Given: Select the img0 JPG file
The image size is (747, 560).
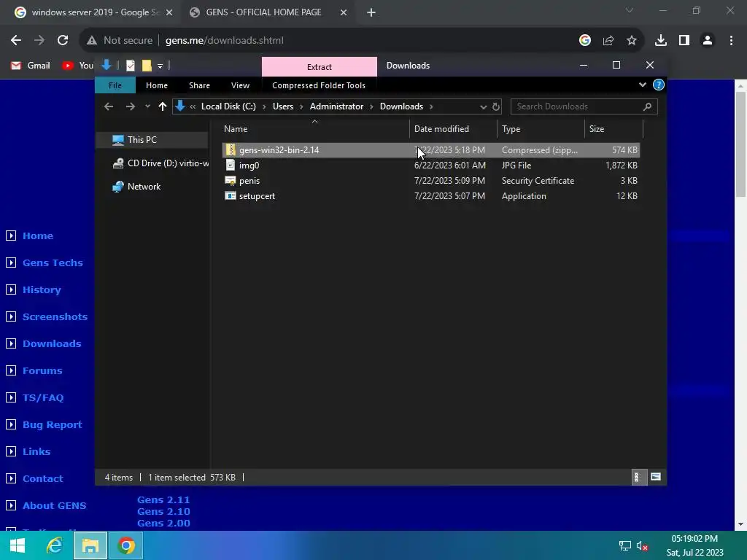Looking at the screenshot, I should click(x=430, y=166).
